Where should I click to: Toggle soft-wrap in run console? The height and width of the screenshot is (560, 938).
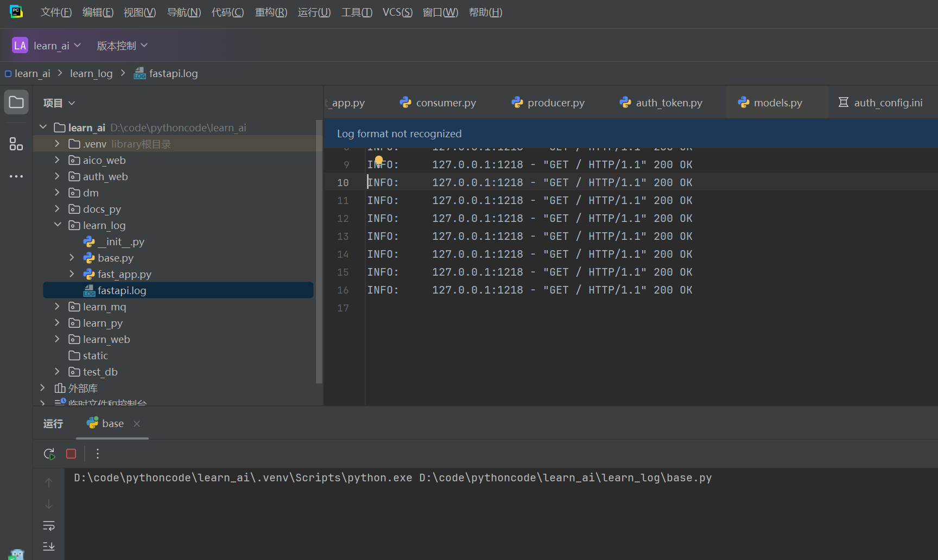49,525
